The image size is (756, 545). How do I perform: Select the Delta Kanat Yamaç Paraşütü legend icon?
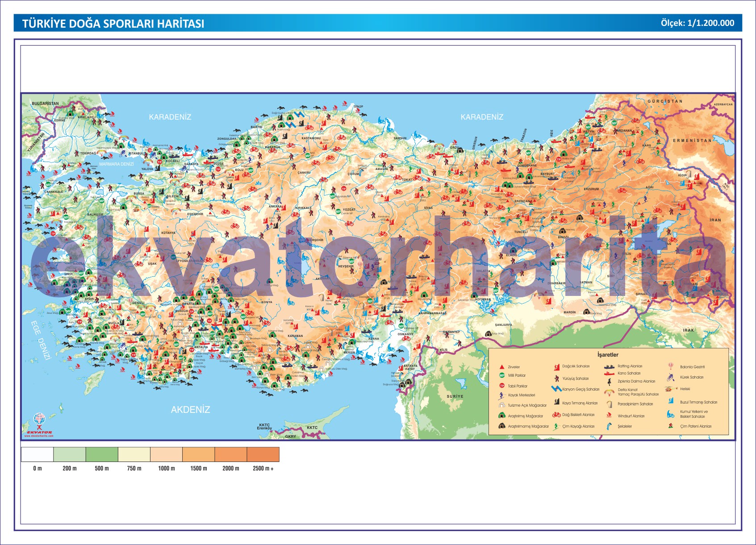click(x=609, y=392)
